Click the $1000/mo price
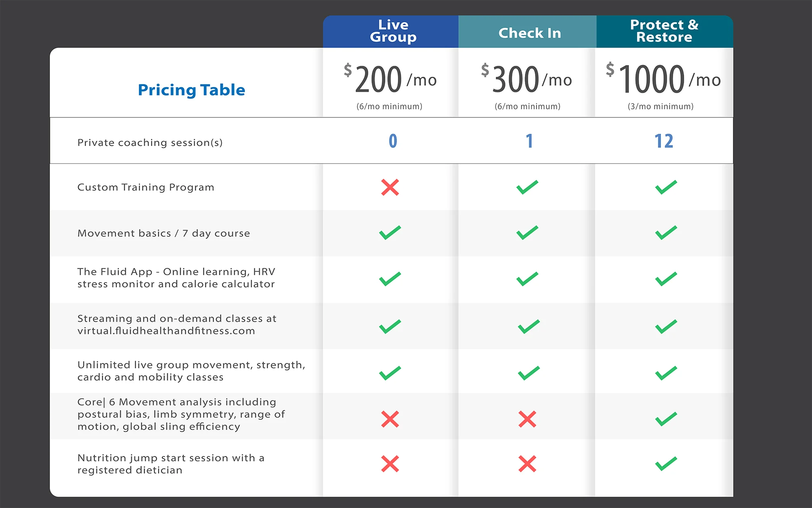Image resolution: width=812 pixels, height=508 pixels. (663, 78)
